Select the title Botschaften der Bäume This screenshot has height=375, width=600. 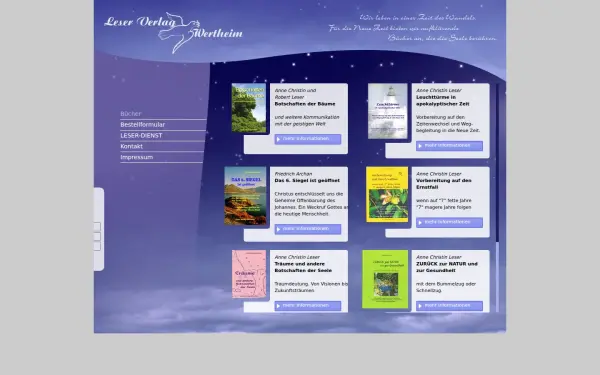click(x=305, y=104)
